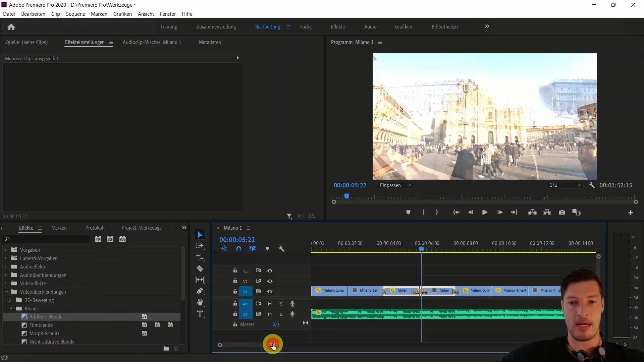Add a marker in the timeline
Image resolution: width=644 pixels, height=362 pixels.
(267, 249)
